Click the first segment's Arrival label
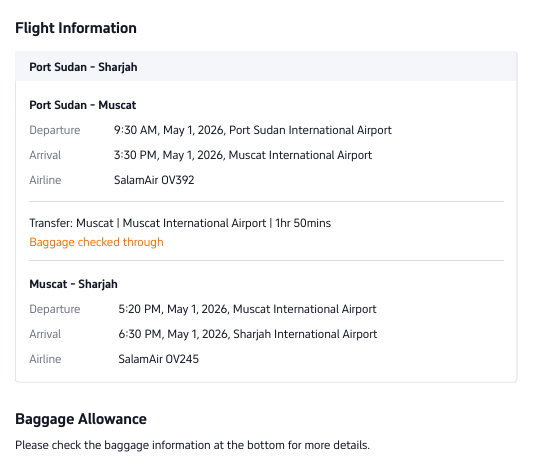The image size is (548, 464). coord(45,155)
